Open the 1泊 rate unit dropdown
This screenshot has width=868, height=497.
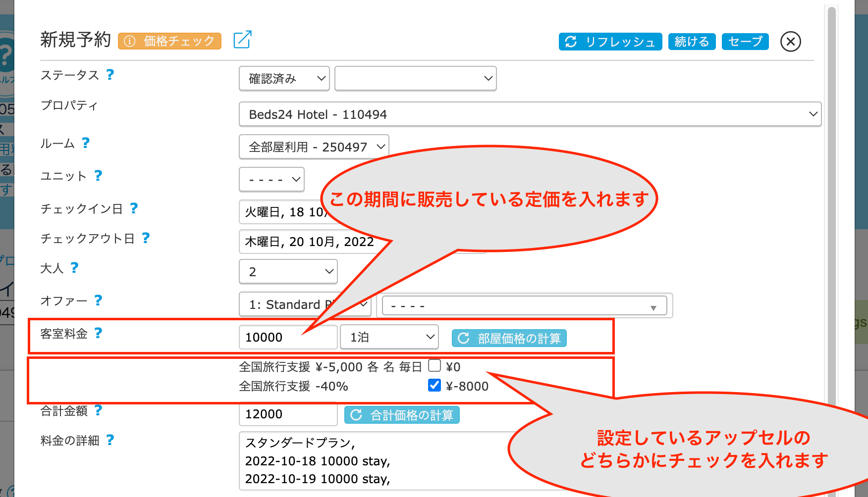[389, 337]
